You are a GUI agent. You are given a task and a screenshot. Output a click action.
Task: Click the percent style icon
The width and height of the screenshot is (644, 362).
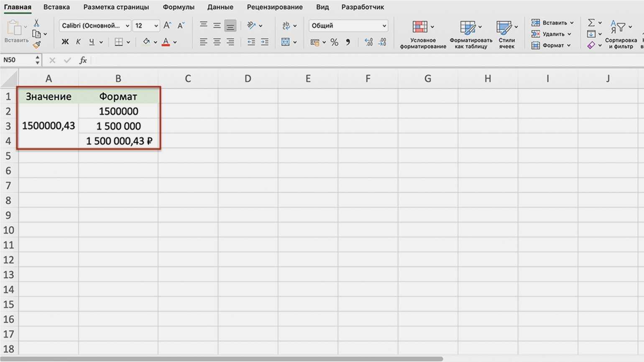click(x=334, y=42)
